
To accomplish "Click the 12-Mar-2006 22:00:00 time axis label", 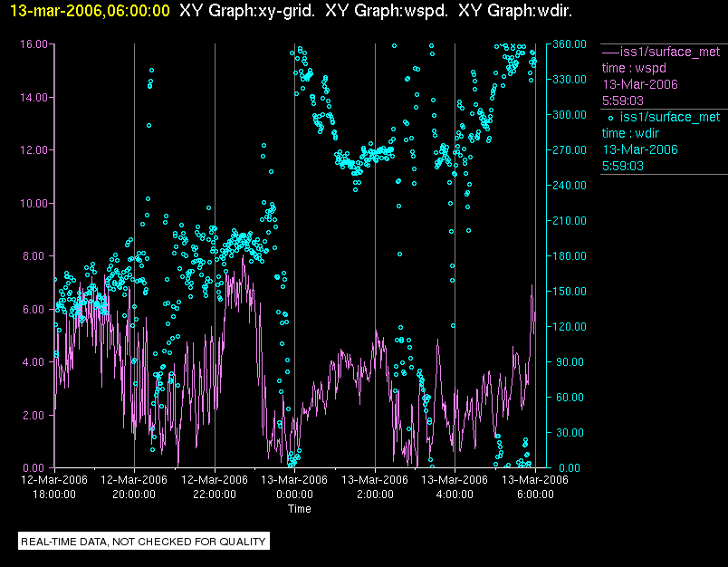I will point(215,487).
